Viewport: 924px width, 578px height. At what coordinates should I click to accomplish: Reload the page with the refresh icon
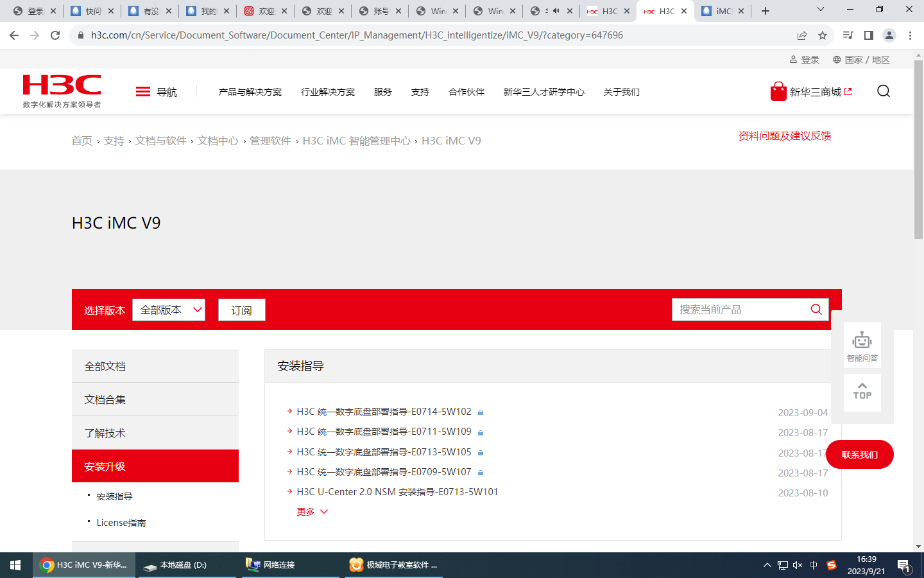click(x=55, y=35)
